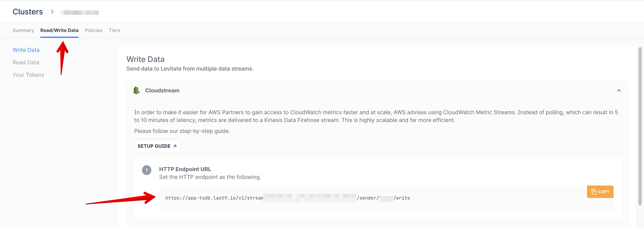Open Read Data in the sidebar

pos(26,62)
